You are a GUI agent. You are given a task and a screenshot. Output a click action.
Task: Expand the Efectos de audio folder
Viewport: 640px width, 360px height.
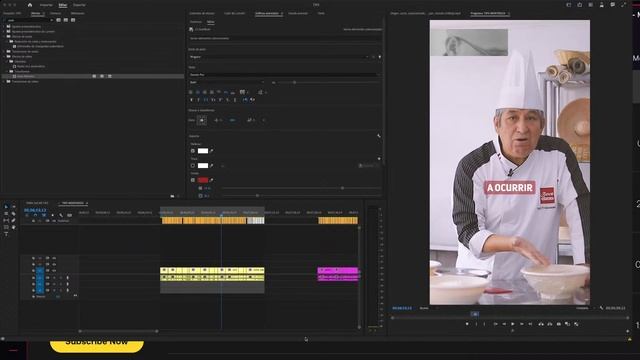click(x=4, y=36)
